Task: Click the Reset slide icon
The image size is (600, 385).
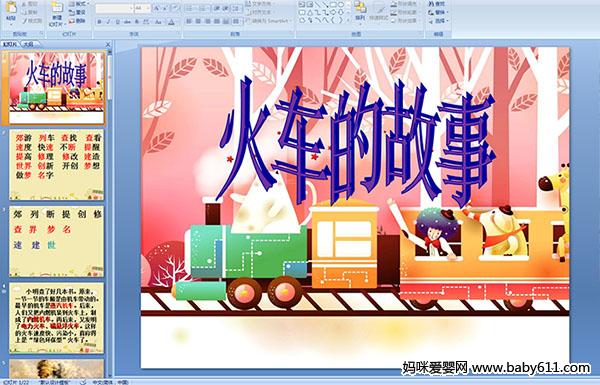Action: click(x=77, y=13)
